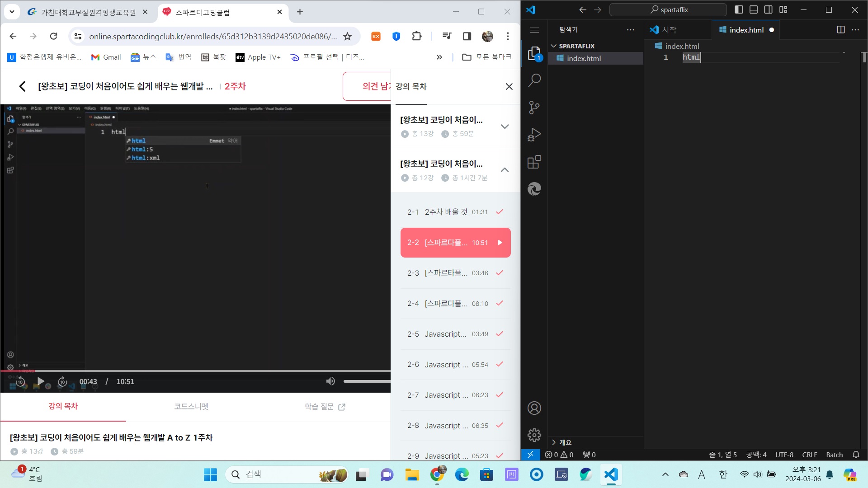Open Explorer panel more actions ellipsis

631,30
